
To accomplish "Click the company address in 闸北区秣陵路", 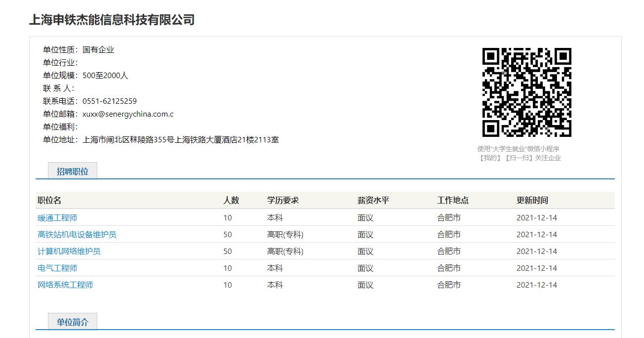I will click(181, 140).
